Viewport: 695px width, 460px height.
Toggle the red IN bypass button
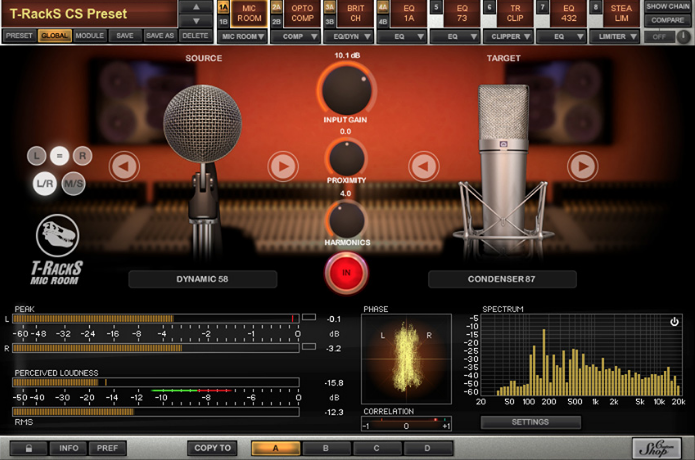pos(346,273)
